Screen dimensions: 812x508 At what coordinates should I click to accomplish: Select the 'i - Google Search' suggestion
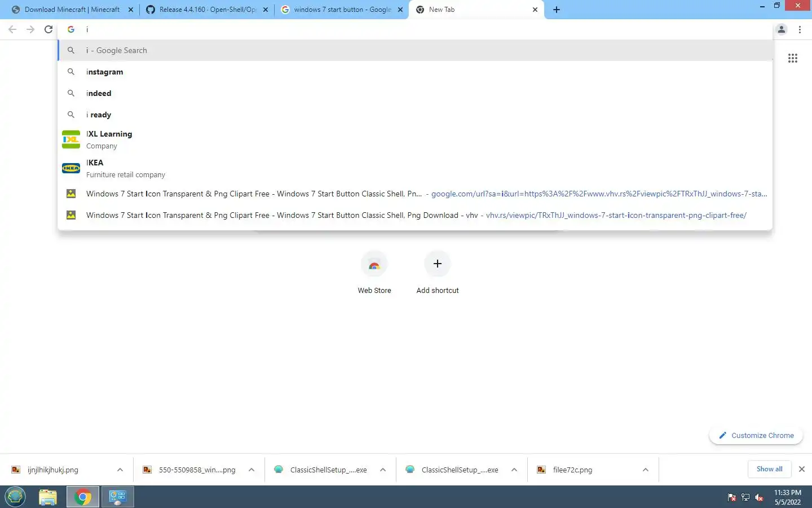[x=415, y=50]
